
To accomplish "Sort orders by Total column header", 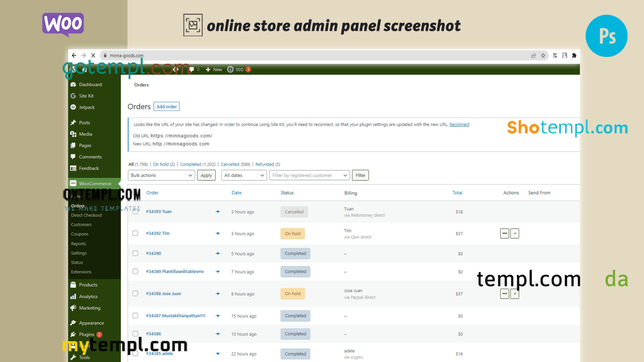I will pyautogui.click(x=457, y=193).
